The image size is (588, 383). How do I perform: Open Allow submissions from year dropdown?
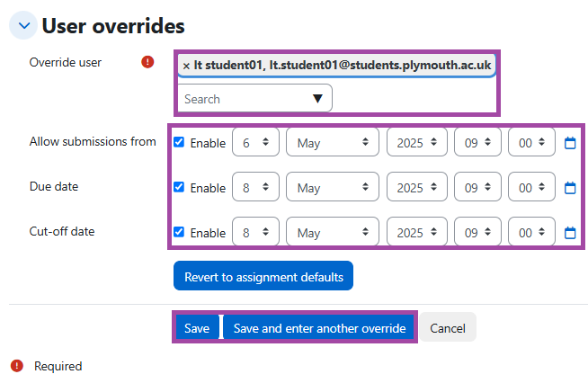pyautogui.click(x=416, y=142)
